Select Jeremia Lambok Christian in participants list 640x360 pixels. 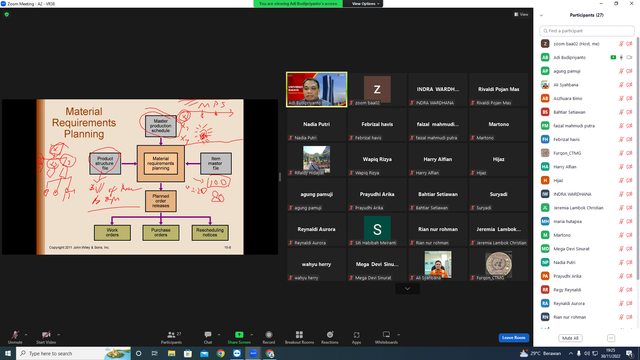(x=587, y=208)
